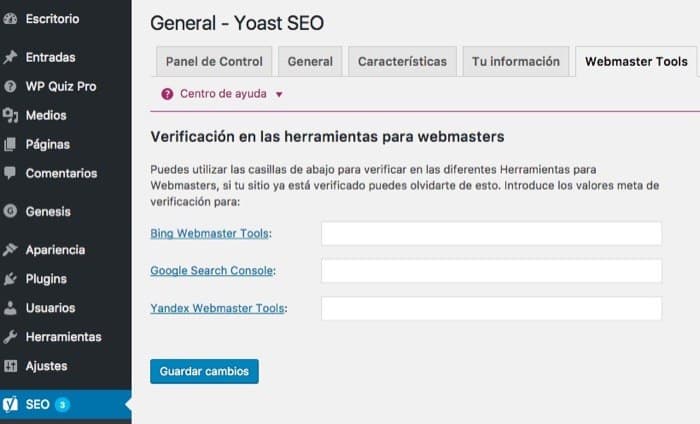Open the Bing Webmaster Tools link
Viewport: 700px width, 424px height.
[x=209, y=233]
